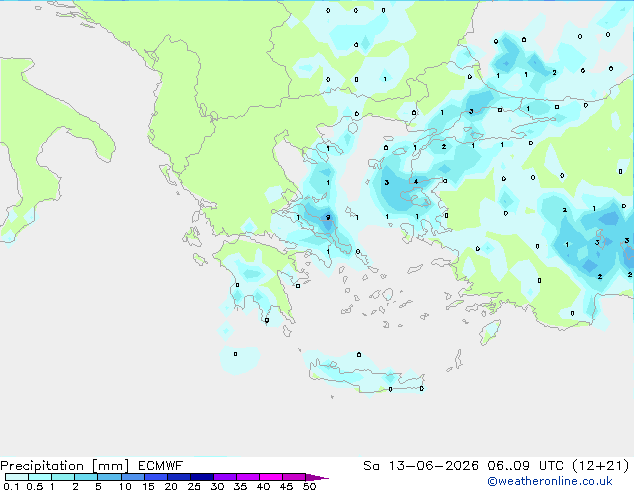Click the 30–35 mm purple legend swatch
Screen dimensions: 634x490
(225, 477)
